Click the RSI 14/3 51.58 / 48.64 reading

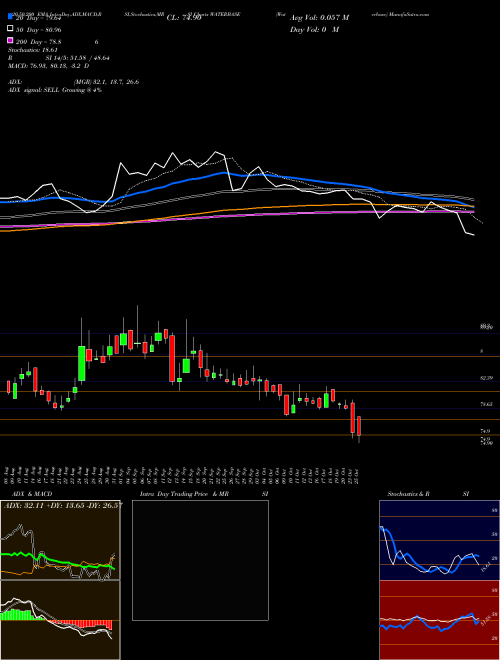tap(59, 58)
